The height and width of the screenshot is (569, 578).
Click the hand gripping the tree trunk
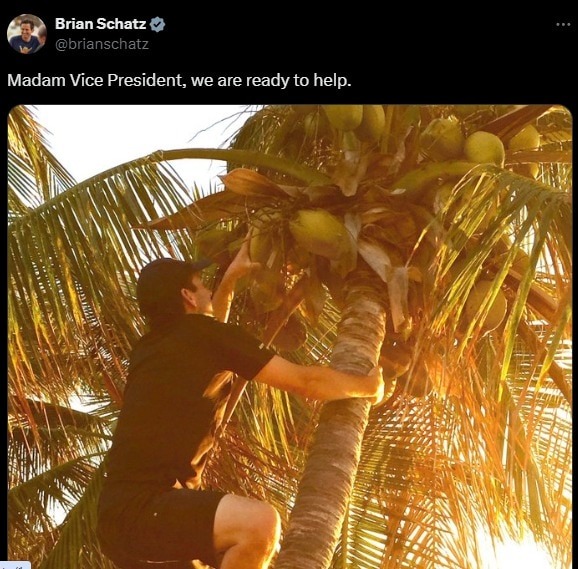point(374,385)
